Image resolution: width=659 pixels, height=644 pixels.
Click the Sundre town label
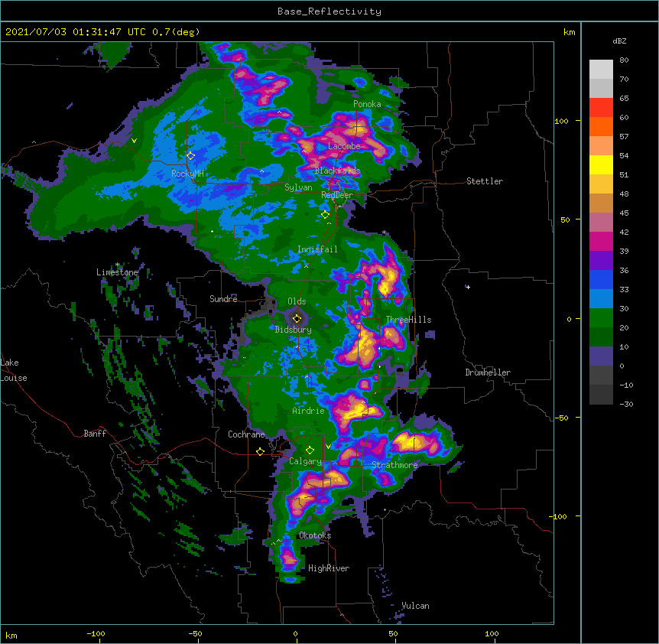223,299
